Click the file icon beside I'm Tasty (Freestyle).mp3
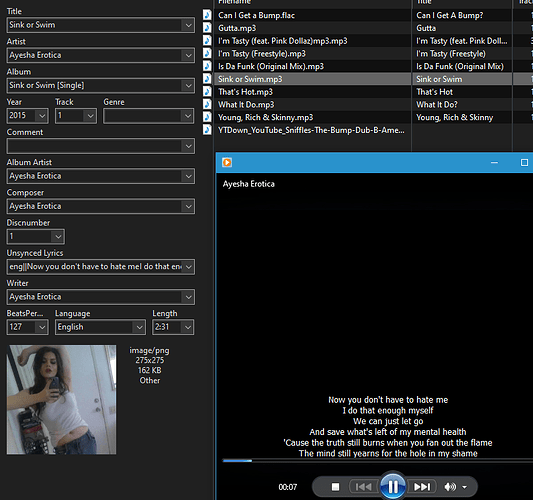 click(x=207, y=53)
